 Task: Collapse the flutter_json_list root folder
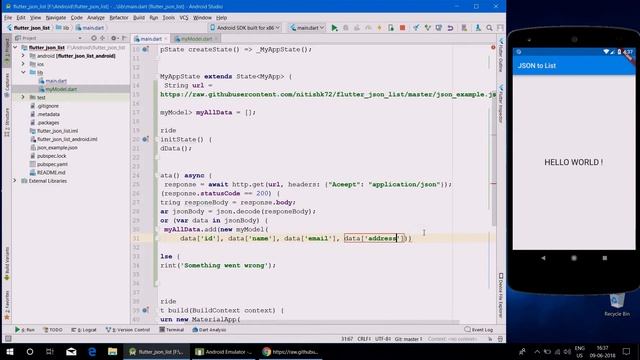click(16, 47)
